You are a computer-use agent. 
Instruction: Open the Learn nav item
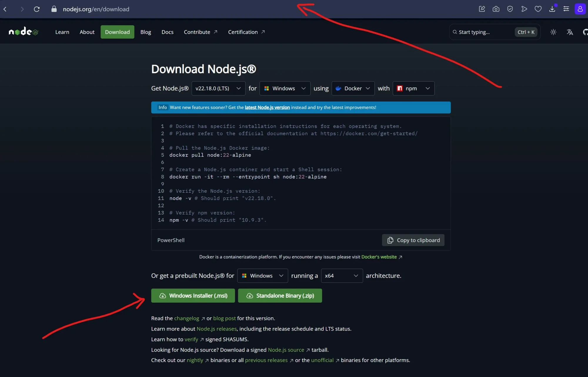coord(62,32)
